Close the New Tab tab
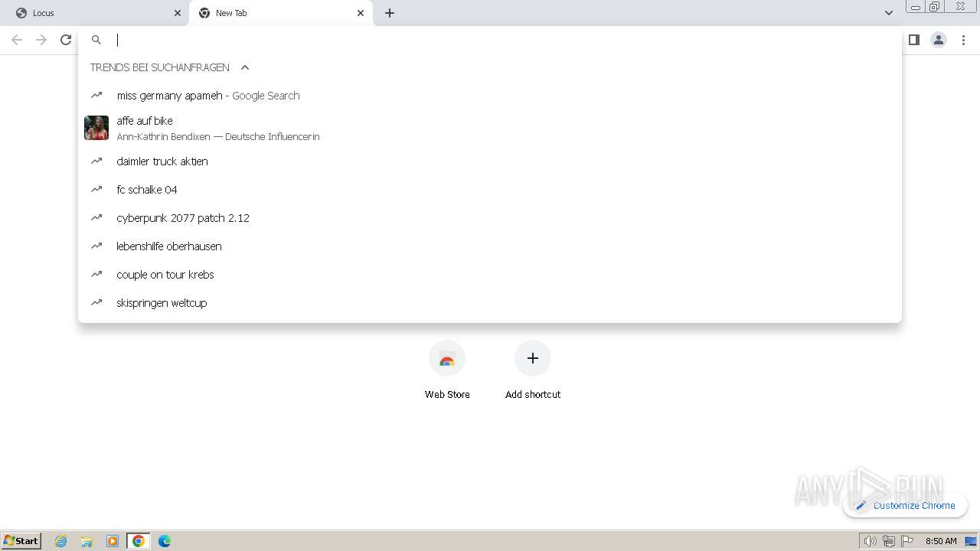This screenshot has height=551, width=980. 361,13
